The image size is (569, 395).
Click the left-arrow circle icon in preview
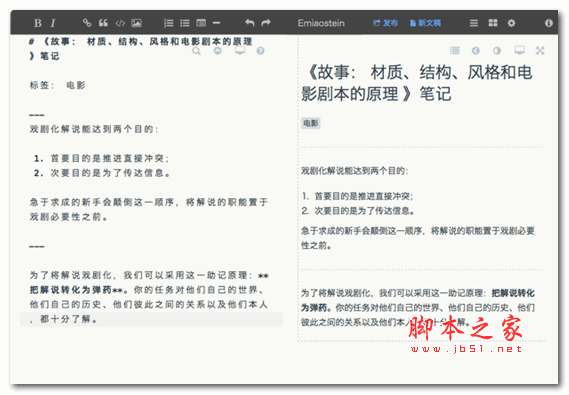(476, 50)
